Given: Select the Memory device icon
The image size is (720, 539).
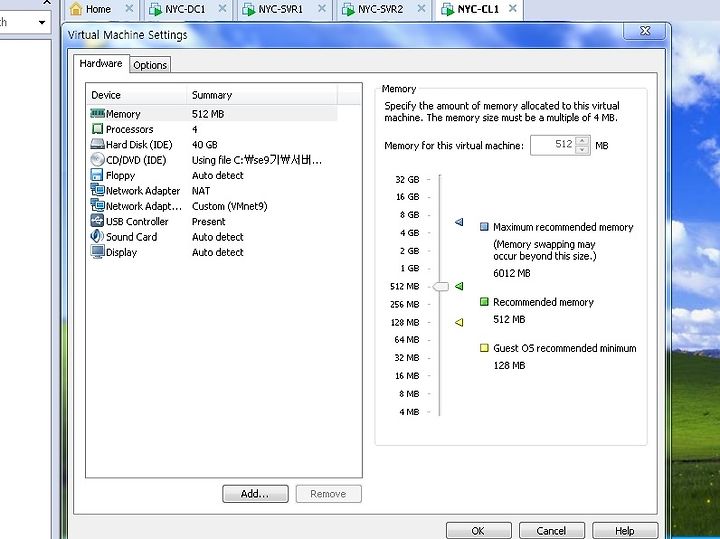Looking at the screenshot, I should click(97, 113).
